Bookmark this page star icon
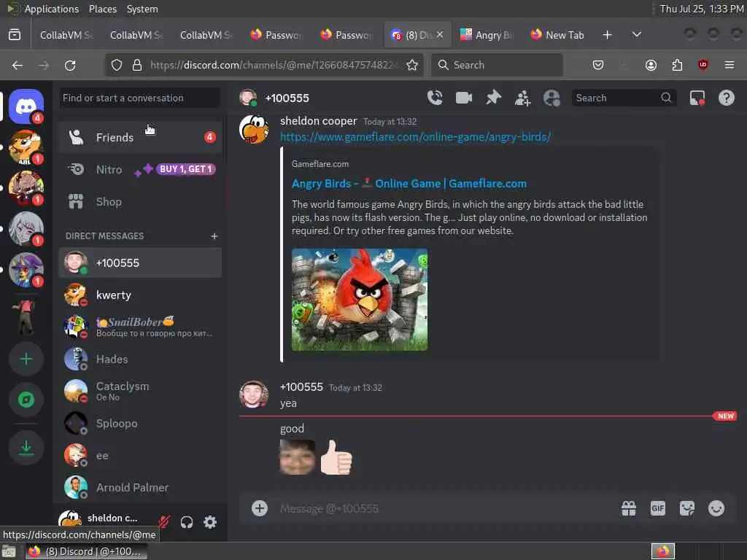 [x=412, y=65]
